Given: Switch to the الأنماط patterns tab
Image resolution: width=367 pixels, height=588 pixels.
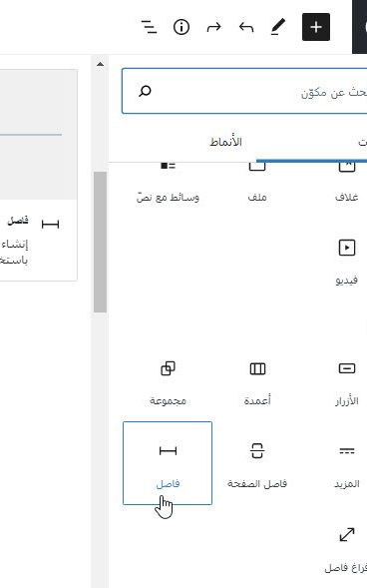Looking at the screenshot, I should [225, 142].
